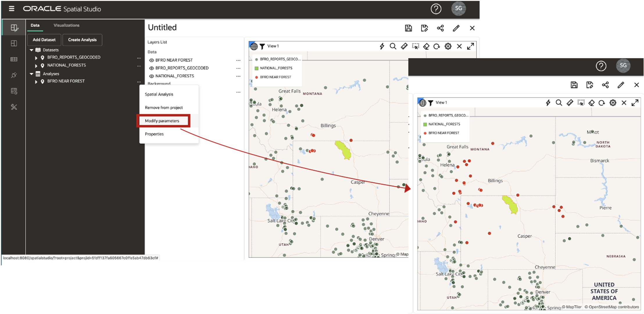Click the Add Dataset button
The width and height of the screenshot is (644, 314).
click(x=44, y=40)
